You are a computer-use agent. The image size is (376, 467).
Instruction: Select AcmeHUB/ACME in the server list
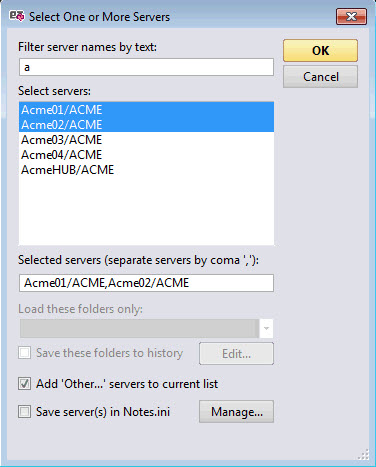(146, 170)
